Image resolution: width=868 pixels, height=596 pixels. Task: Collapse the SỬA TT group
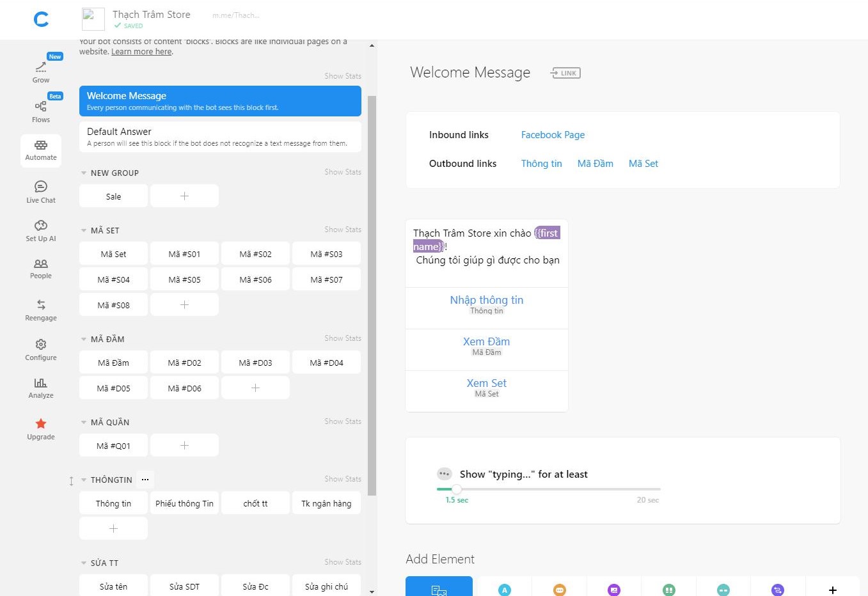[83, 563]
